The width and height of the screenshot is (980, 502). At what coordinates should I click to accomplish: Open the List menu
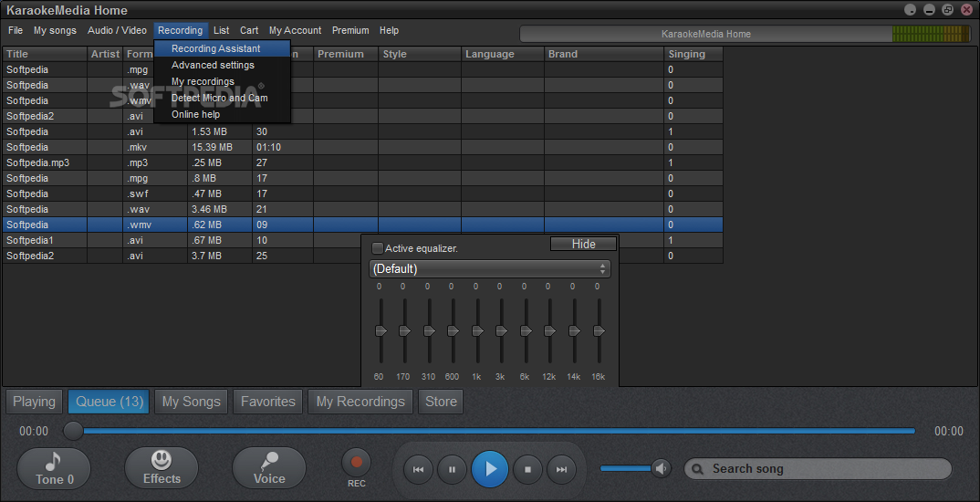(221, 30)
